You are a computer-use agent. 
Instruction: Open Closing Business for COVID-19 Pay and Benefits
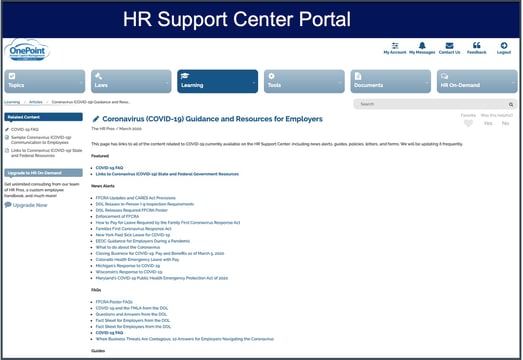(x=160, y=253)
